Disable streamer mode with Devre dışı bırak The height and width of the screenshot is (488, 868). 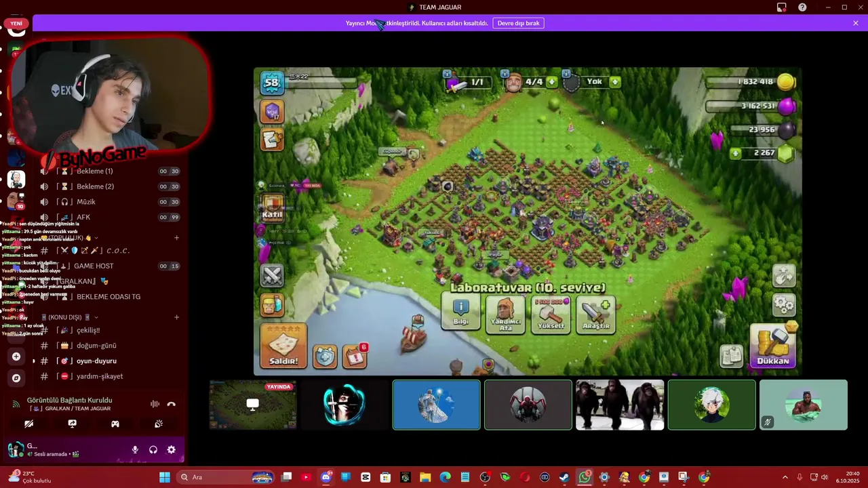coord(519,23)
